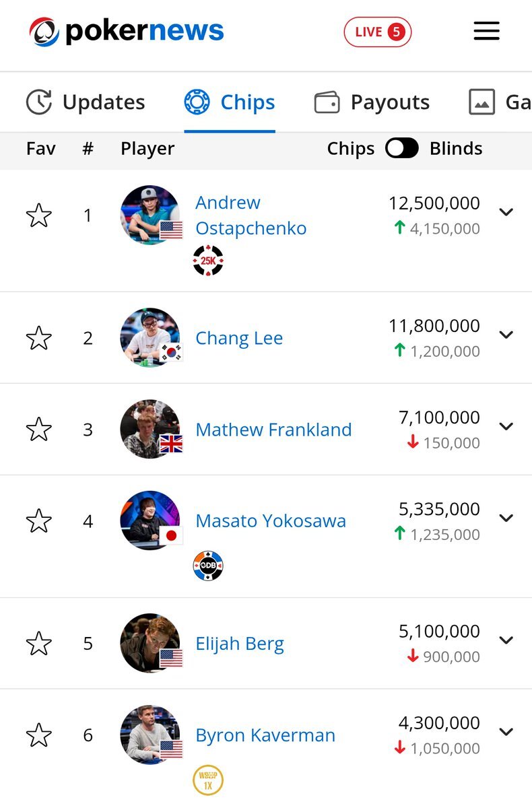The image size is (532, 808).
Task: Open Elijah Berg's player profile link
Action: (240, 644)
